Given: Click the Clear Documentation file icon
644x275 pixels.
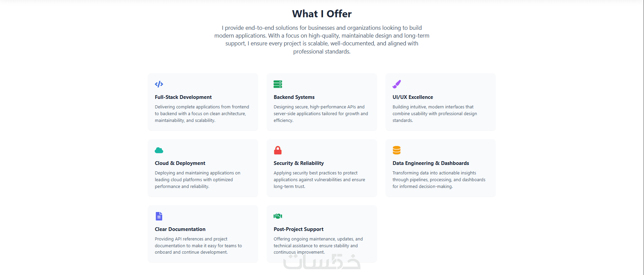Looking at the screenshot, I should (159, 216).
